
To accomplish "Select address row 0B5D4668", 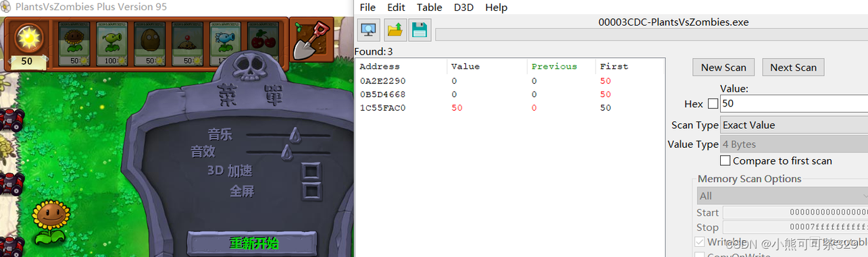I will point(510,94).
